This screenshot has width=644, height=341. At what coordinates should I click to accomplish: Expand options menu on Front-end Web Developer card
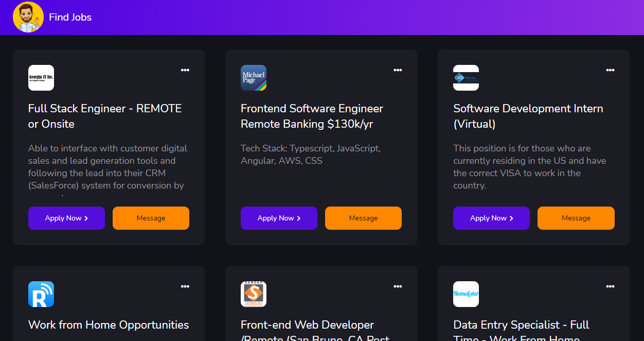[x=398, y=286]
